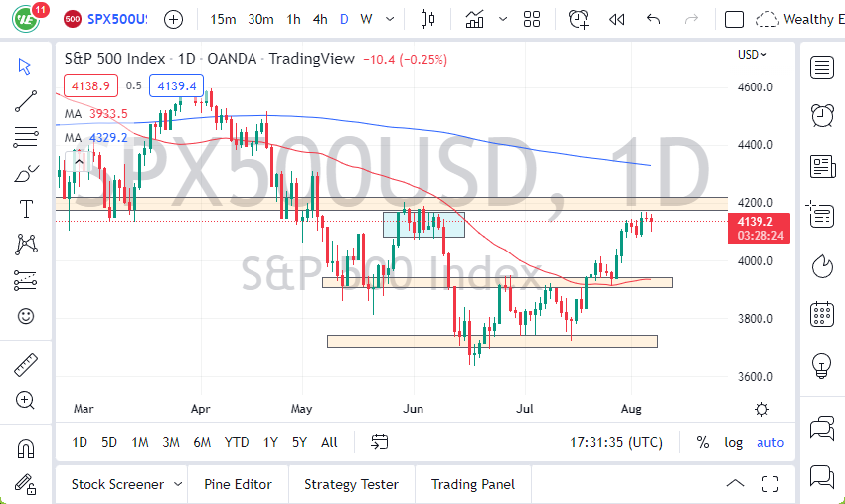Toggle auto scale for price axis

(x=770, y=442)
